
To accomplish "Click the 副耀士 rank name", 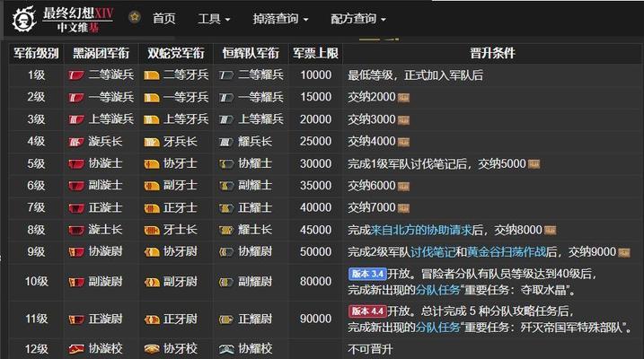I will 255,186.
